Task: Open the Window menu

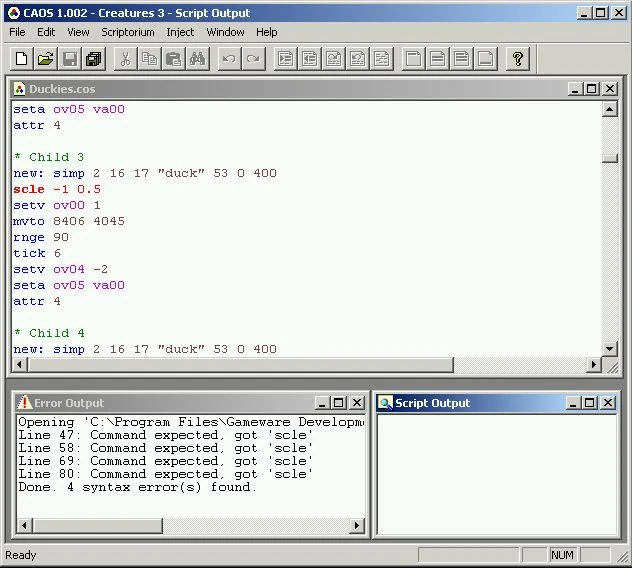Action: (225, 32)
